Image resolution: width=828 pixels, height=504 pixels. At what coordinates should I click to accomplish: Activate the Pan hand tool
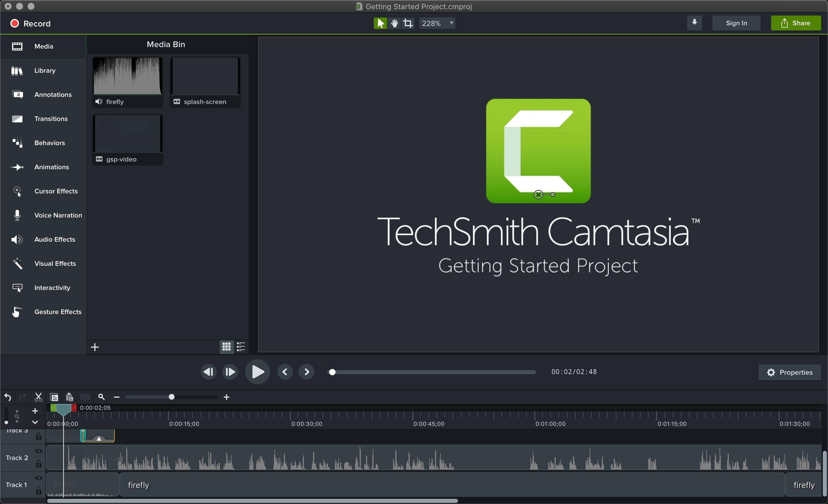tap(394, 23)
